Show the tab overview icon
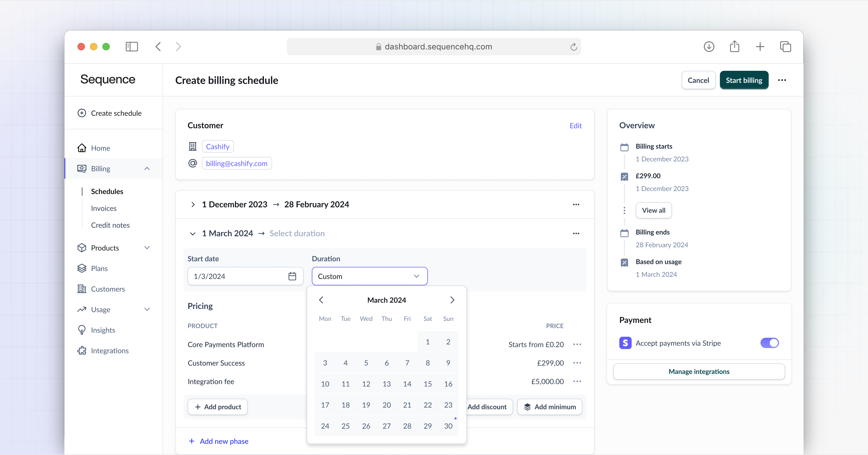The width and height of the screenshot is (868, 455). pyautogui.click(x=785, y=46)
